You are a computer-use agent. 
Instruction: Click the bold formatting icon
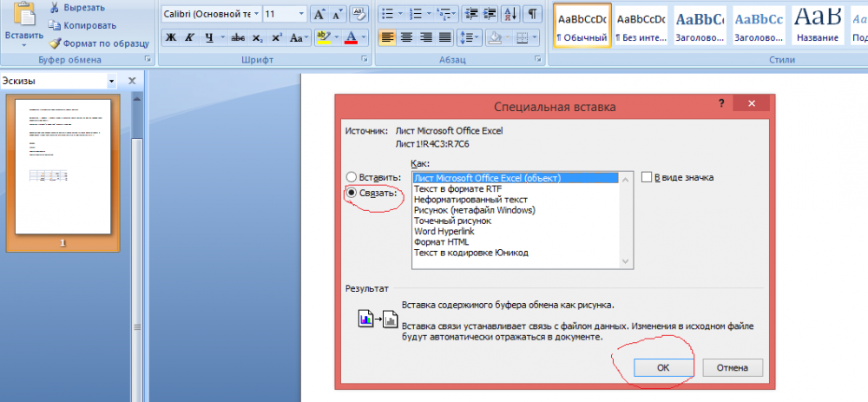click(x=170, y=37)
